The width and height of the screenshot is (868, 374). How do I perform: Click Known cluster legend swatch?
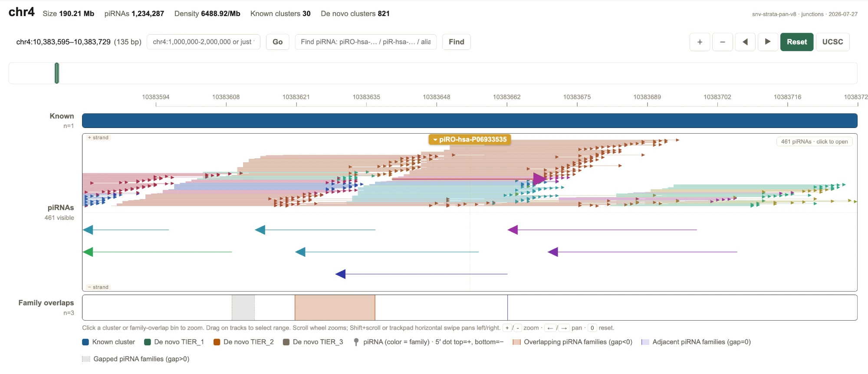click(85, 342)
